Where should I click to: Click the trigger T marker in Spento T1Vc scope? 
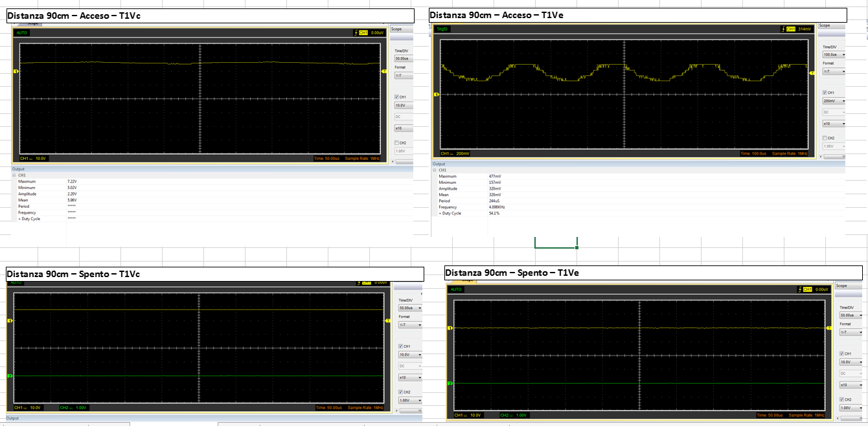(x=387, y=320)
